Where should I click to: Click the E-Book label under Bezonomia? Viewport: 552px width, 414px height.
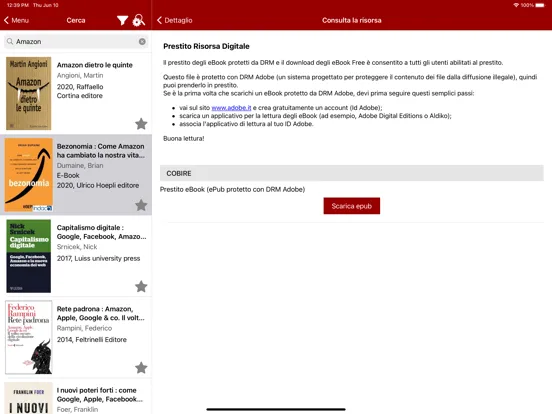click(x=68, y=175)
